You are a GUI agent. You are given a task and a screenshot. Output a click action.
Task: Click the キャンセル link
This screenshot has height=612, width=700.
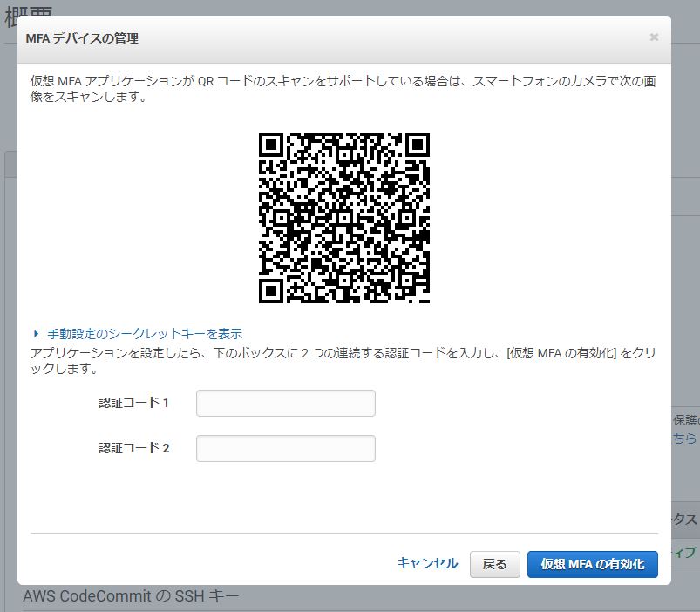pos(427,563)
